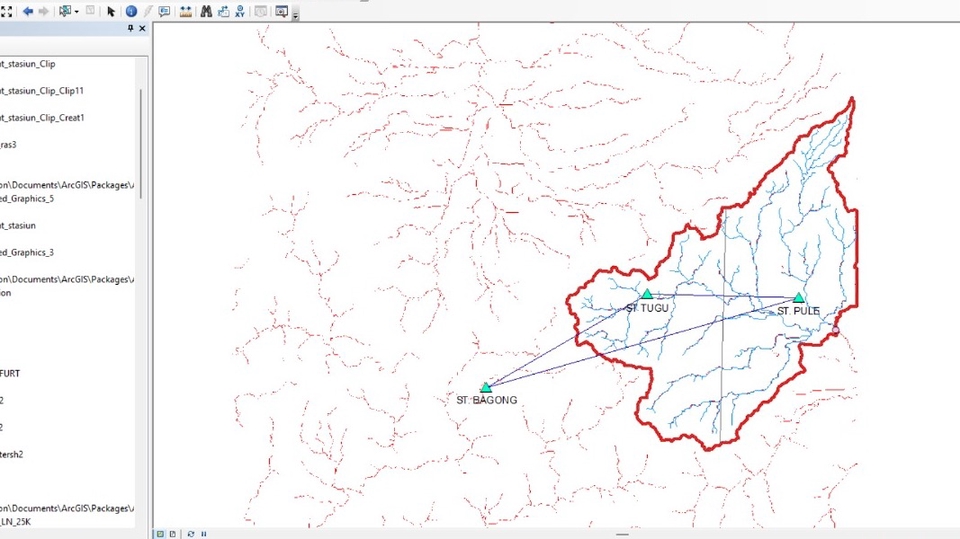Click the pink outlet point on the watershed boundary
Screen dimensions: 960x539
click(x=835, y=330)
